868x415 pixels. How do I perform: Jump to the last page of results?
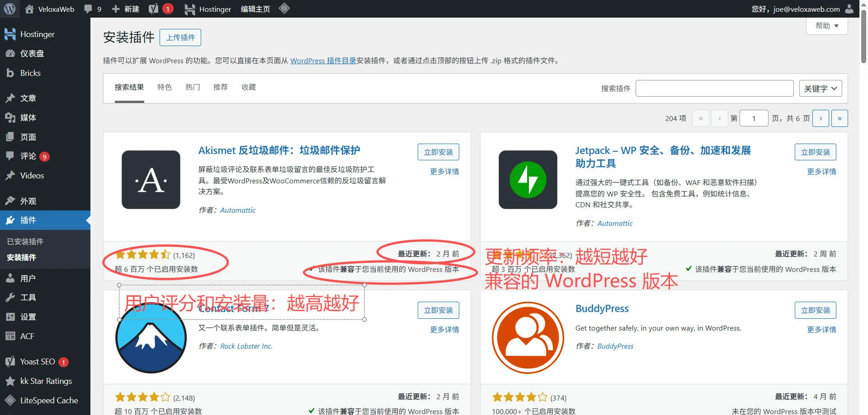tap(840, 118)
